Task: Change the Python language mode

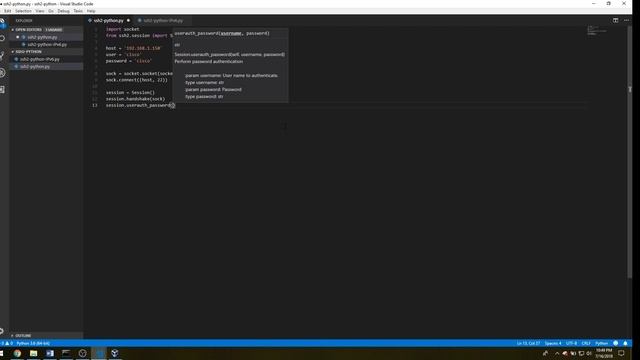Action: [x=601, y=343]
